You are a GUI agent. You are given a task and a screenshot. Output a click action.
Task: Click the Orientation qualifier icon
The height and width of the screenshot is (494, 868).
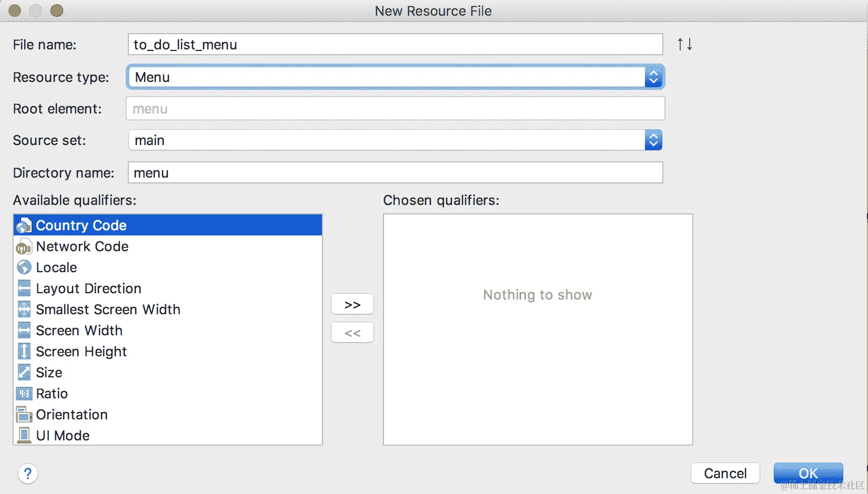click(x=24, y=415)
